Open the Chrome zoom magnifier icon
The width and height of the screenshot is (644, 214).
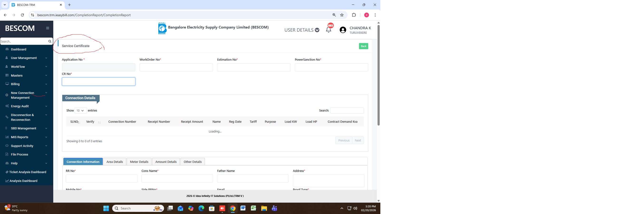point(334,15)
